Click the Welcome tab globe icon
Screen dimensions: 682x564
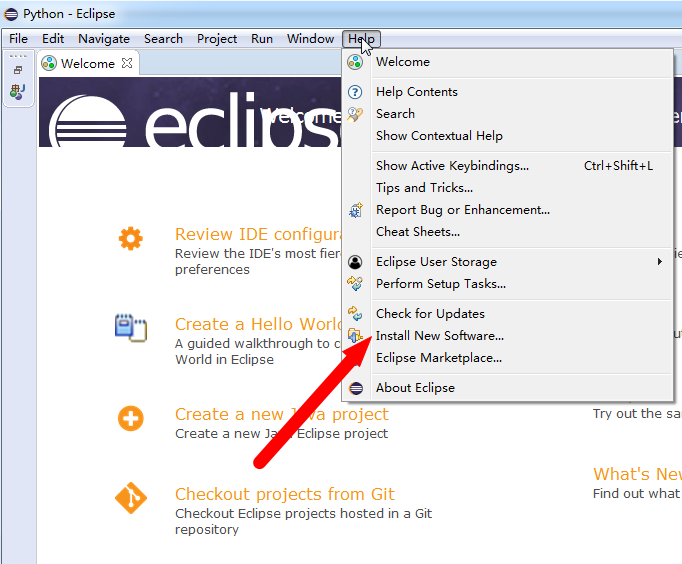pos(49,63)
